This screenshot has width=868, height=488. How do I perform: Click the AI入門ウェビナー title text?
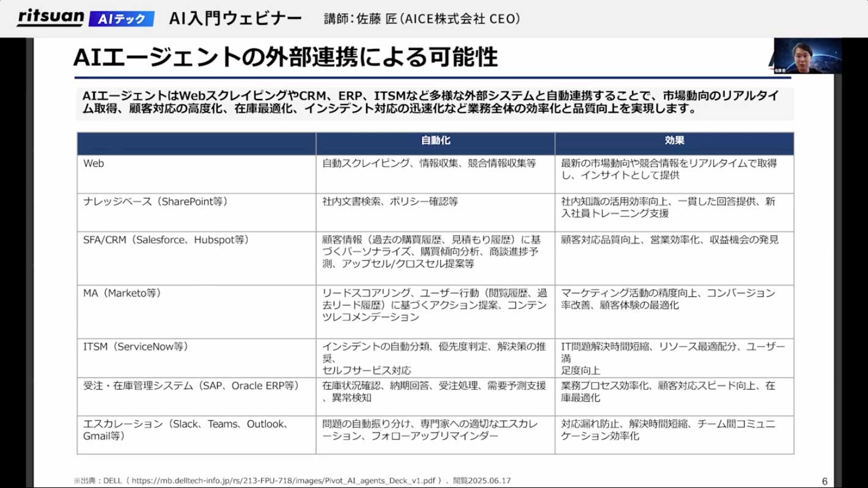(235, 19)
